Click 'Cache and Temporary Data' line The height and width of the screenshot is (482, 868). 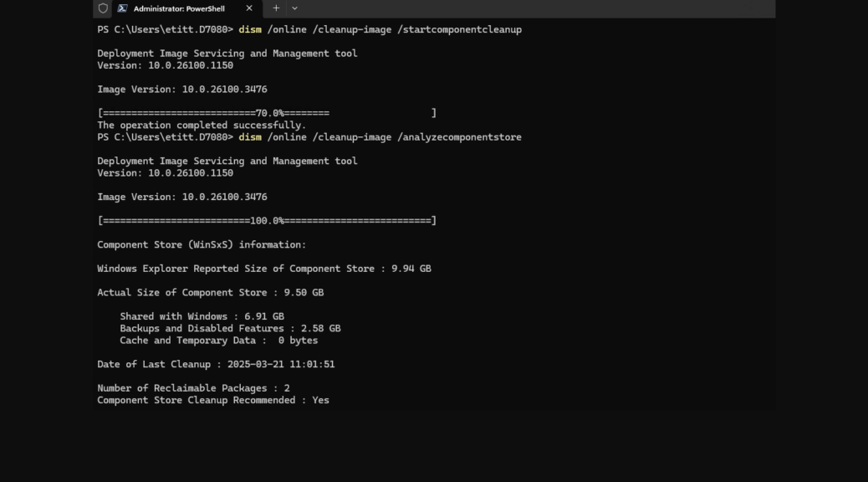[219, 341]
